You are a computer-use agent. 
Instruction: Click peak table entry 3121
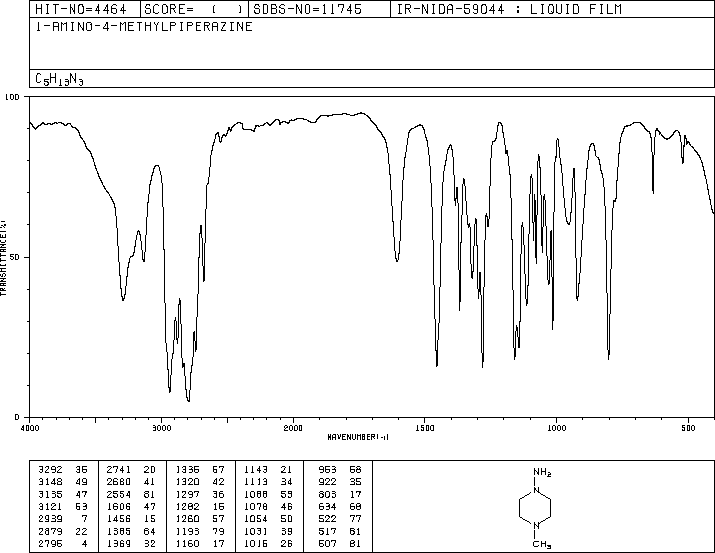pyautogui.click(x=50, y=506)
